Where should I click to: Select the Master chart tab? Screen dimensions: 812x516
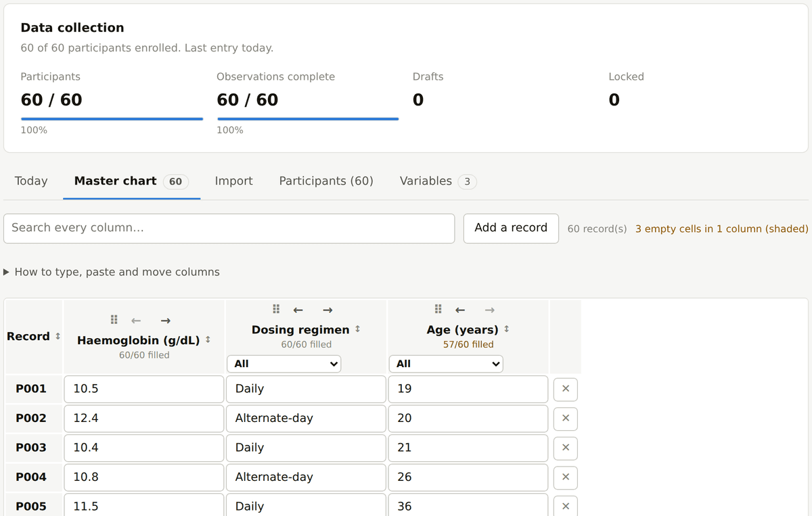pyautogui.click(x=131, y=181)
